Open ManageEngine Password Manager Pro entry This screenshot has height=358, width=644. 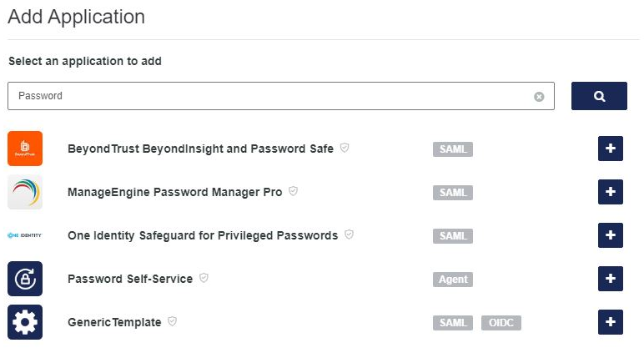(x=174, y=192)
